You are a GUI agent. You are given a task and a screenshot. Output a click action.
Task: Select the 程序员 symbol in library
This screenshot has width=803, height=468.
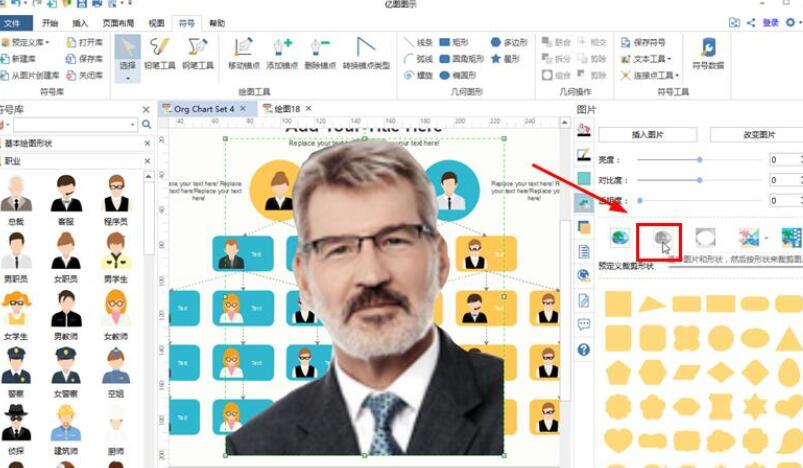tap(116, 199)
